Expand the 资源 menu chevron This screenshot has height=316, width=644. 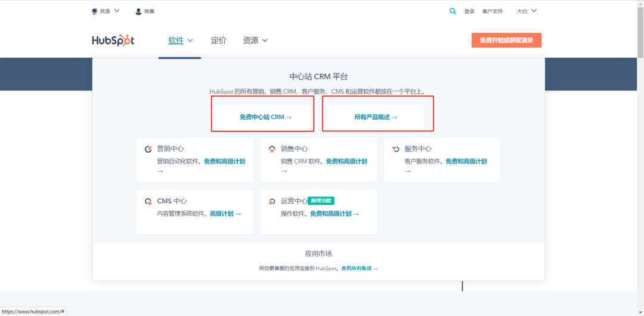[x=265, y=41]
